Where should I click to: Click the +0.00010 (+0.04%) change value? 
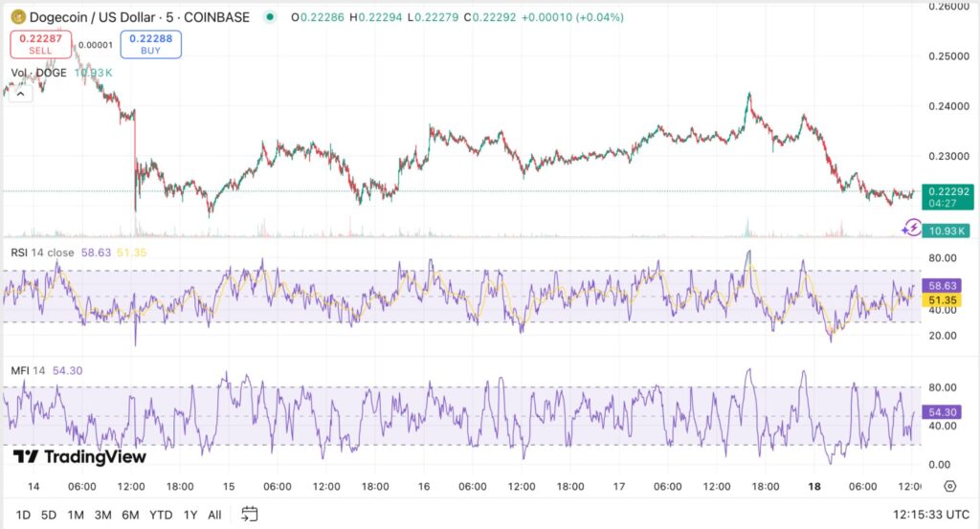[572, 17]
